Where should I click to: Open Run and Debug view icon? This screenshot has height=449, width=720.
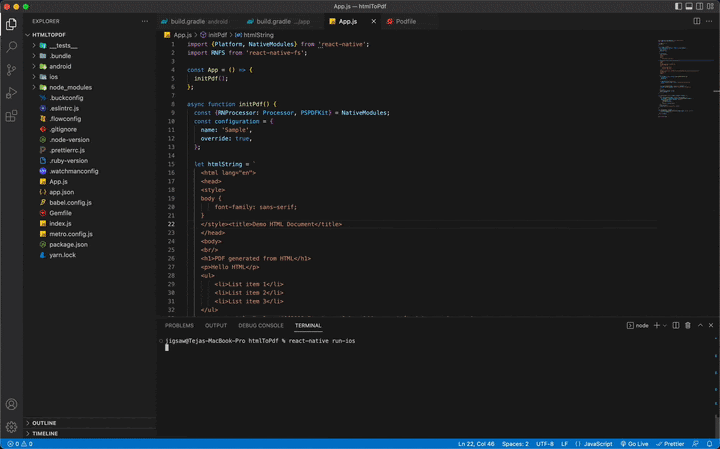(x=11, y=93)
